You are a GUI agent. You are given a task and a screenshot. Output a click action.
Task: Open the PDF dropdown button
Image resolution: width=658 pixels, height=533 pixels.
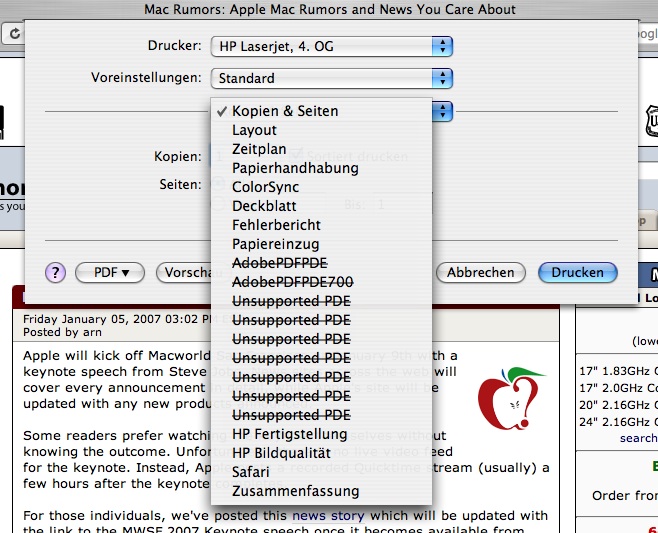(x=110, y=273)
